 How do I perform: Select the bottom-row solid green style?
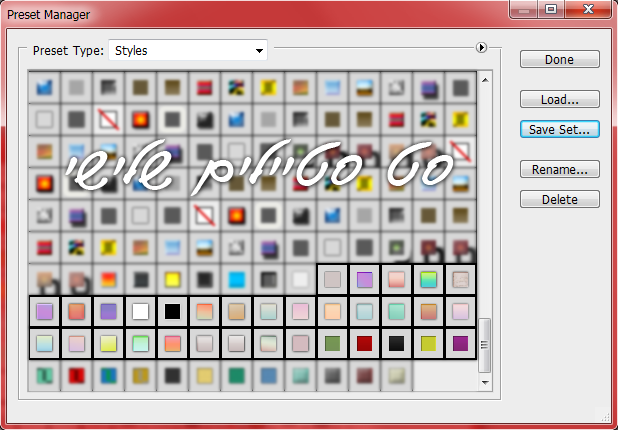point(236,376)
